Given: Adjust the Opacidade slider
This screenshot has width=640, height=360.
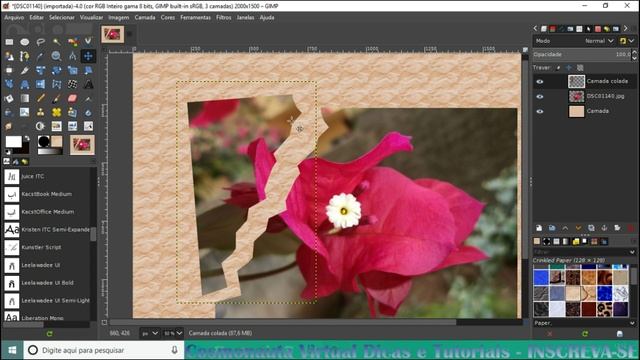Looking at the screenshot, I should pyautogui.click(x=582, y=54).
